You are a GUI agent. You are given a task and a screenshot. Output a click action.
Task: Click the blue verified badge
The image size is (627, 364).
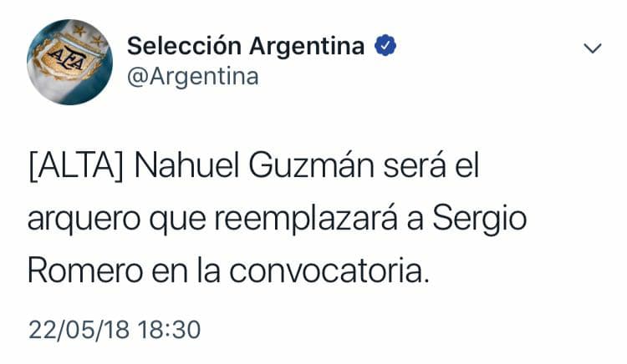pos(384,47)
